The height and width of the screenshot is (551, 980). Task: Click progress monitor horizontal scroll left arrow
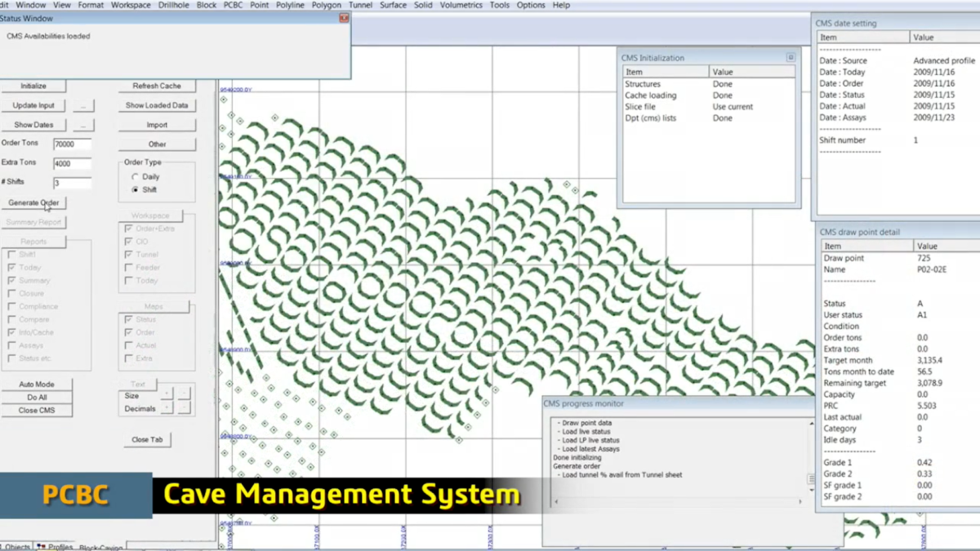tap(556, 501)
